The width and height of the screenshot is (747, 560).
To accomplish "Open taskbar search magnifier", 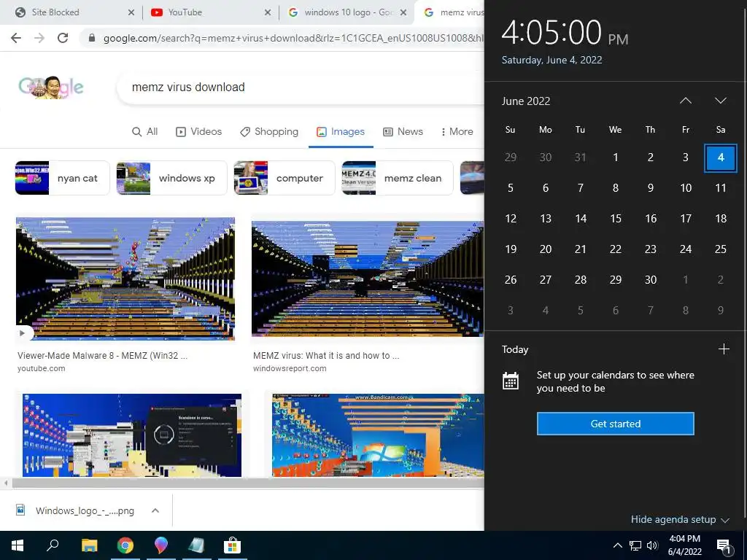I will pyautogui.click(x=53, y=545).
